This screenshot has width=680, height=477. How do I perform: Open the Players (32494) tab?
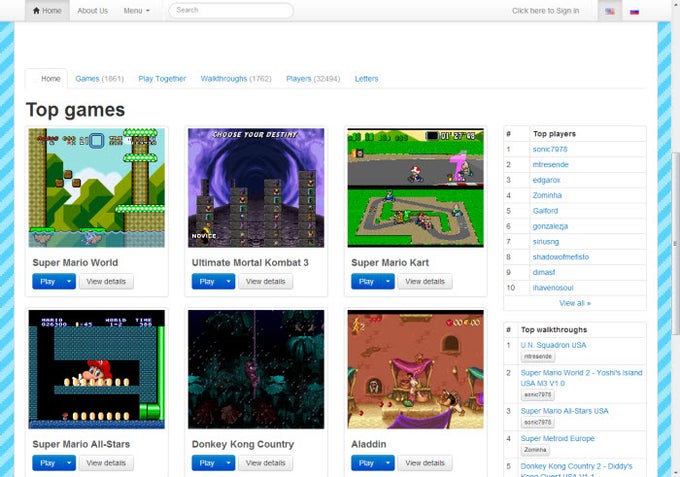tap(313, 78)
